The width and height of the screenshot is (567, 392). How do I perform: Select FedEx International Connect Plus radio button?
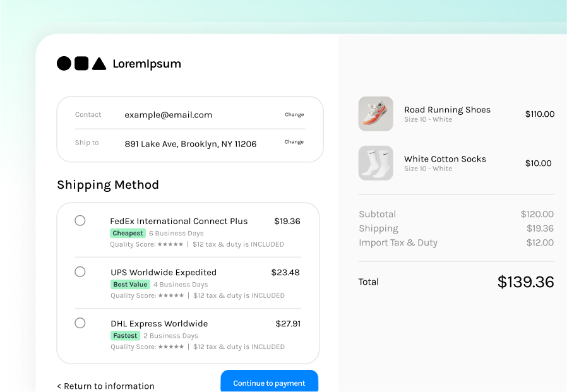80,220
